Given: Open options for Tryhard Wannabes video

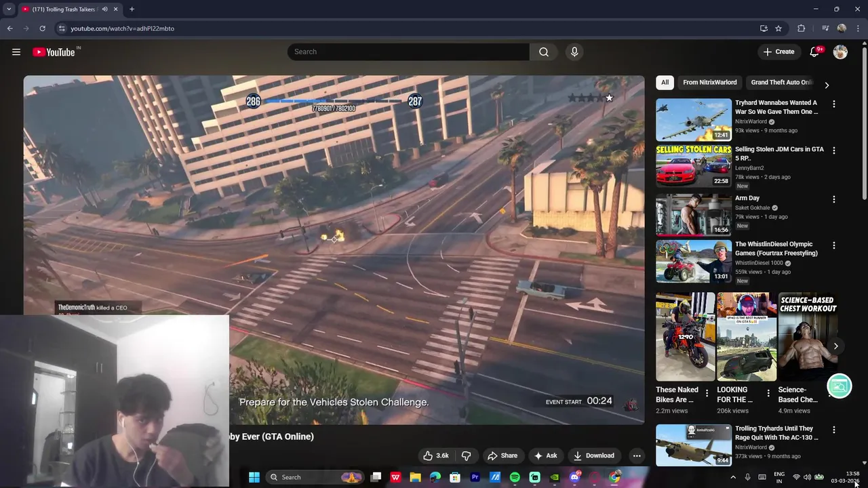Looking at the screenshot, I should pos(834,104).
